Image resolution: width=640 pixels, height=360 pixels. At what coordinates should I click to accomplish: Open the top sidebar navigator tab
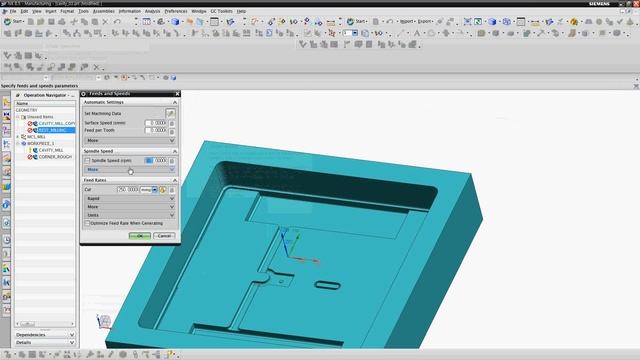(7, 102)
